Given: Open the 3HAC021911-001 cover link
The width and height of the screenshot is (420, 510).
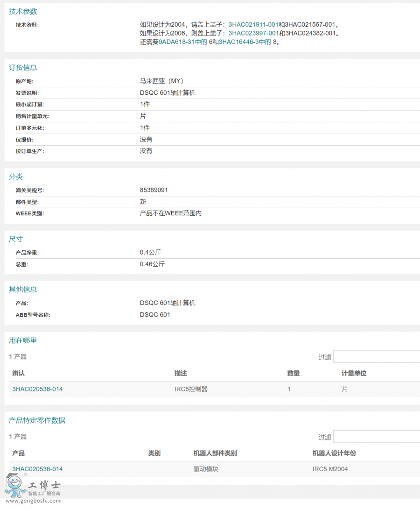Looking at the screenshot, I should [x=253, y=24].
